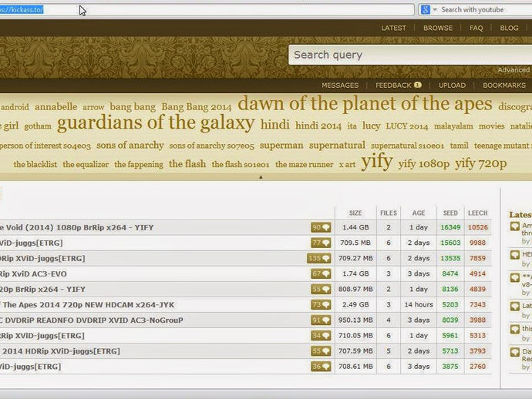Image resolution: width=532 pixels, height=399 pixels.
Task: Click the '14 hours' age cell
Action: (419, 305)
